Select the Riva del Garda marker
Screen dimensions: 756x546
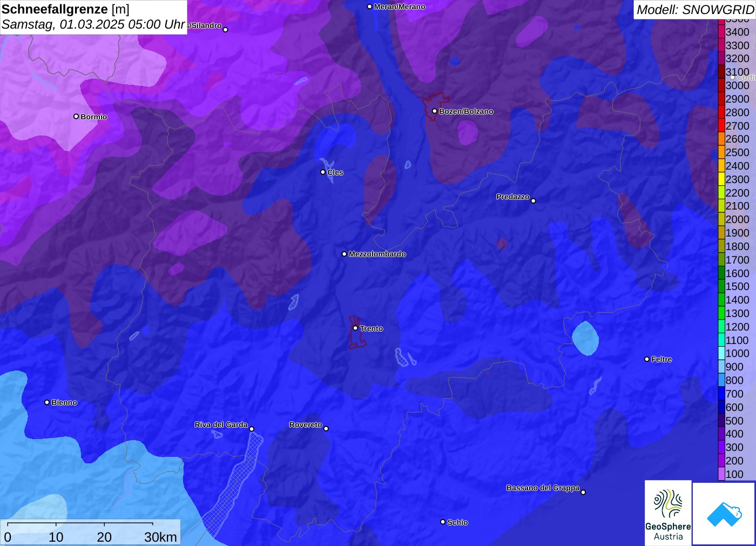252,429
